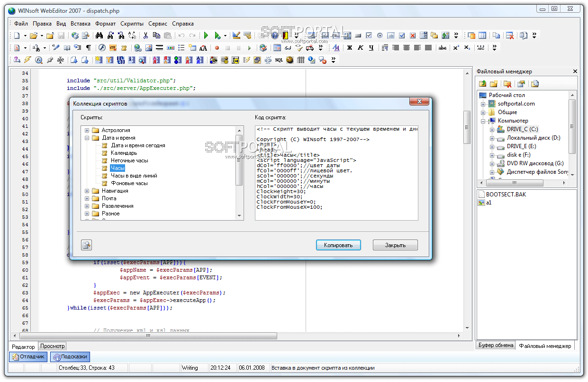The width and height of the screenshot is (588, 382).
Task: Open the dropdown arrow beside New document icon
Action: (x=25, y=36)
